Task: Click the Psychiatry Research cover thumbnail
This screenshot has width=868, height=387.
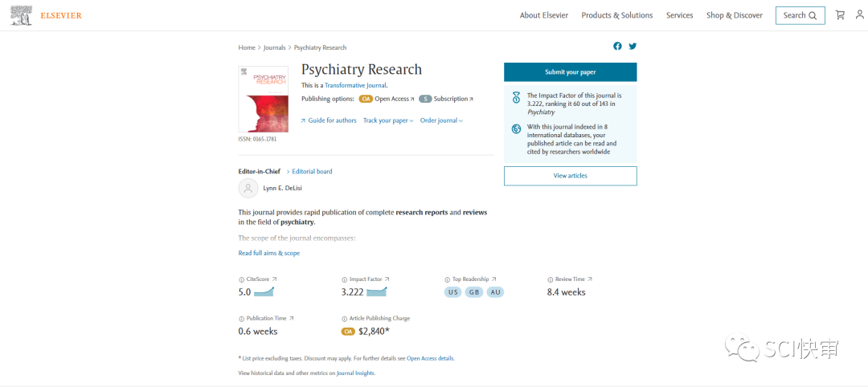Action: [x=263, y=99]
